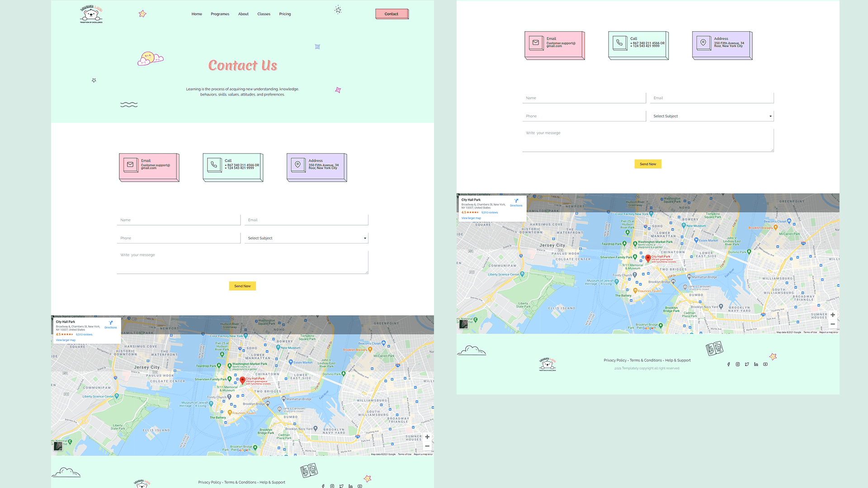Go to Pricing in navigation menu
Screen dimensions: 868x488
[285, 14]
